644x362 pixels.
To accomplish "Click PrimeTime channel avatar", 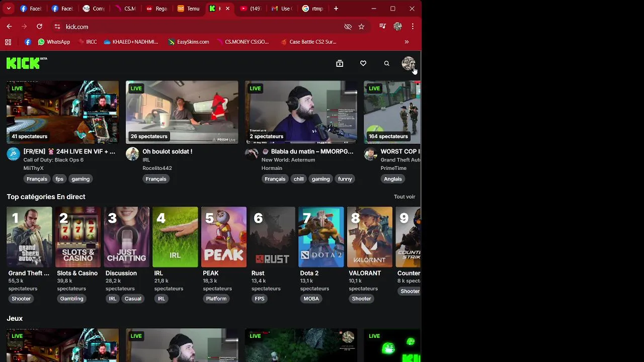I will (x=370, y=154).
